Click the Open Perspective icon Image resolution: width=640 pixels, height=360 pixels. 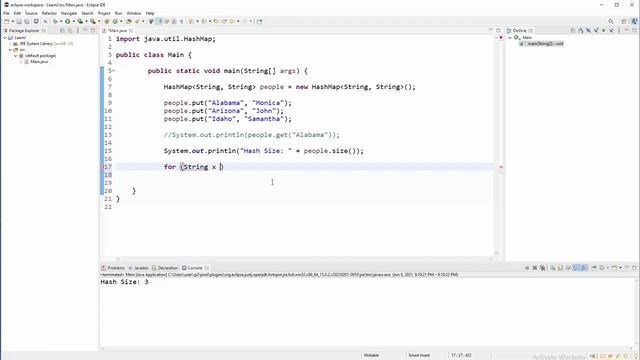coord(624,21)
